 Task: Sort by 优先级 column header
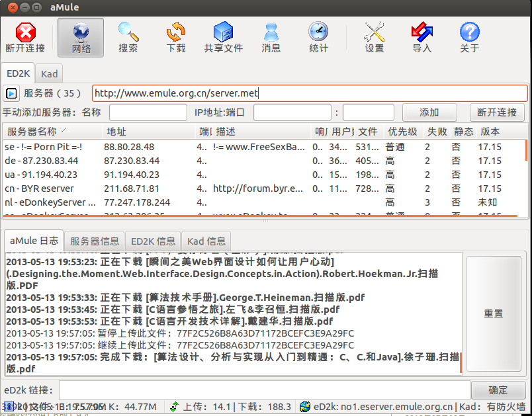pos(403,131)
